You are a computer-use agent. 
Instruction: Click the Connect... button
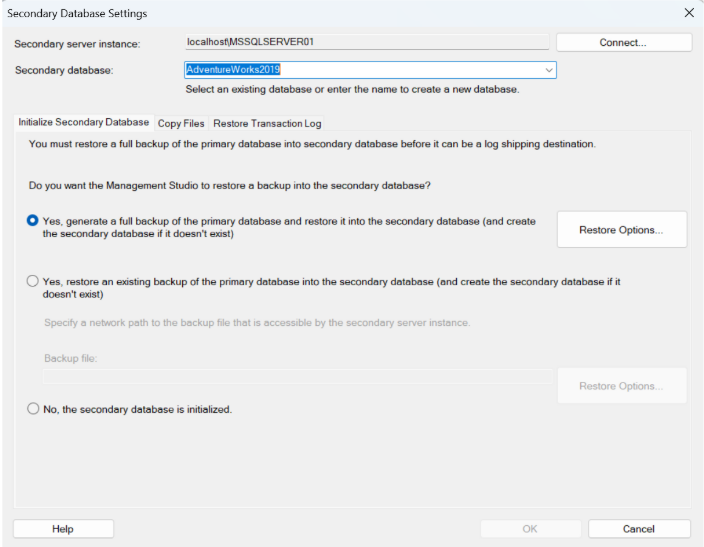(x=623, y=42)
